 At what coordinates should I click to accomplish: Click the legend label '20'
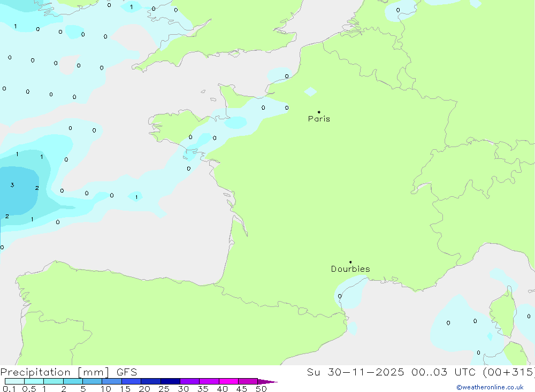pyautogui.click(x=144, y=389)
